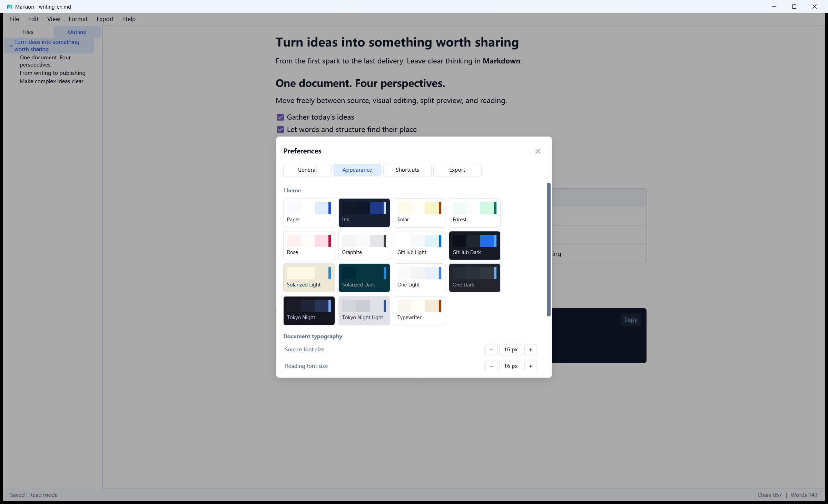Screen dimensions: 828x504
Task: Open the General preferences tab
Action: pos(307,170)
